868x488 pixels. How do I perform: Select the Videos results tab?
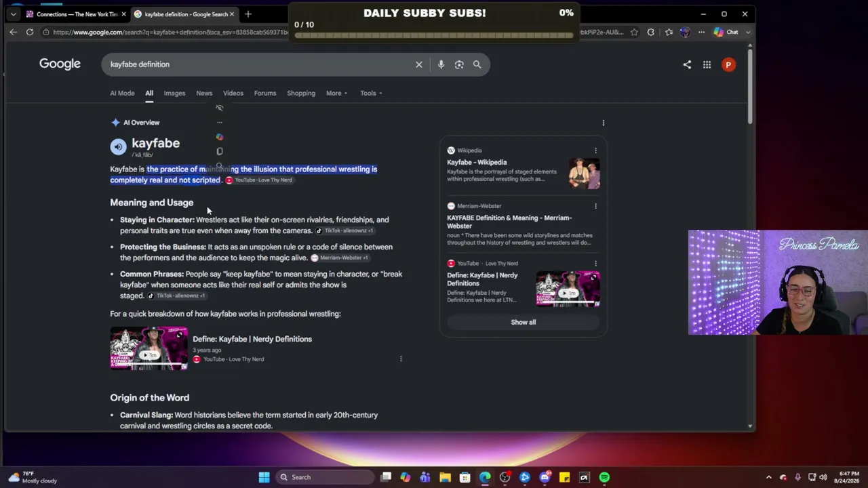coord(233,93)
